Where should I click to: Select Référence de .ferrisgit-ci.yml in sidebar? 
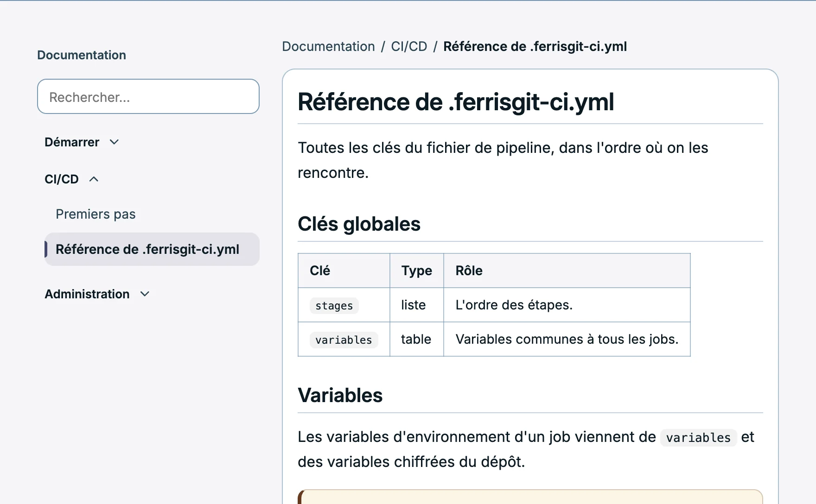coord(152,249)
